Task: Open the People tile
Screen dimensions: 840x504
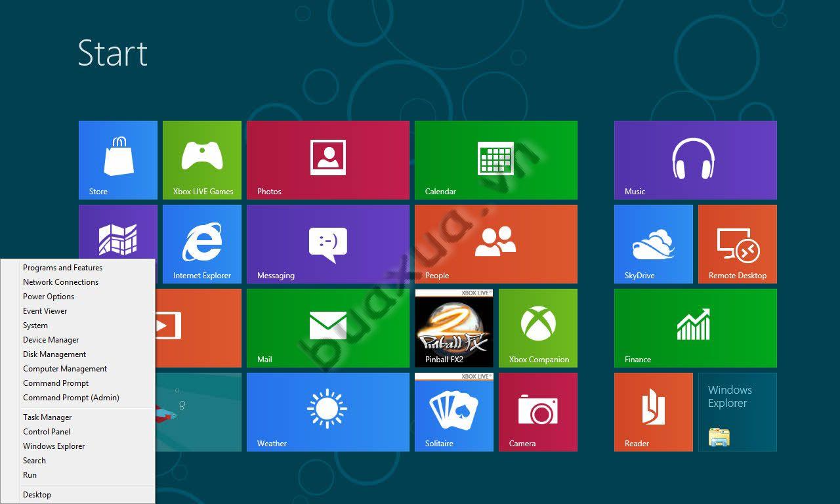Action: [x=496, y=244]
